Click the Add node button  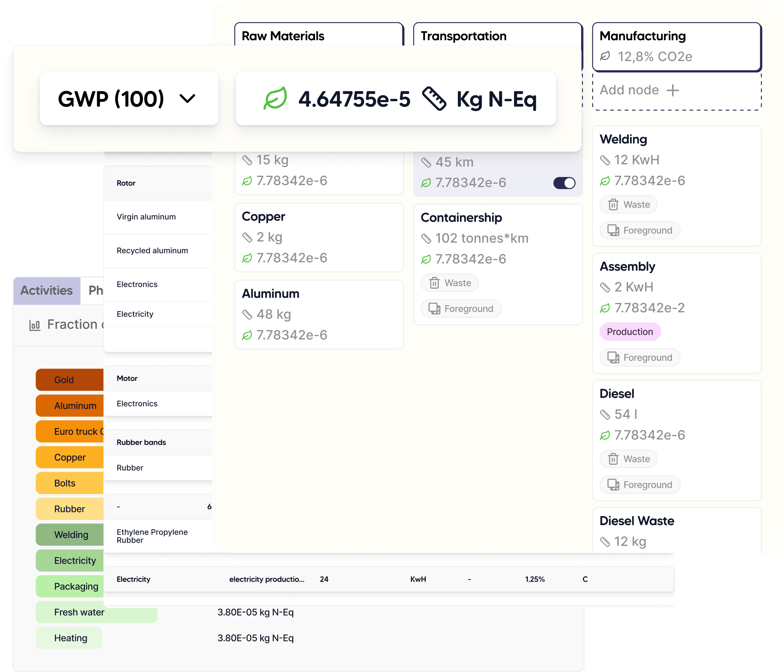676,91
